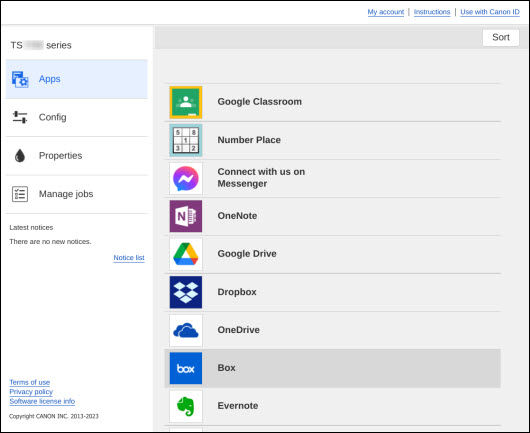The width and height of the screenshot is (530, 433).
Task: Select the Evernote label text
Action: (238, 406)
